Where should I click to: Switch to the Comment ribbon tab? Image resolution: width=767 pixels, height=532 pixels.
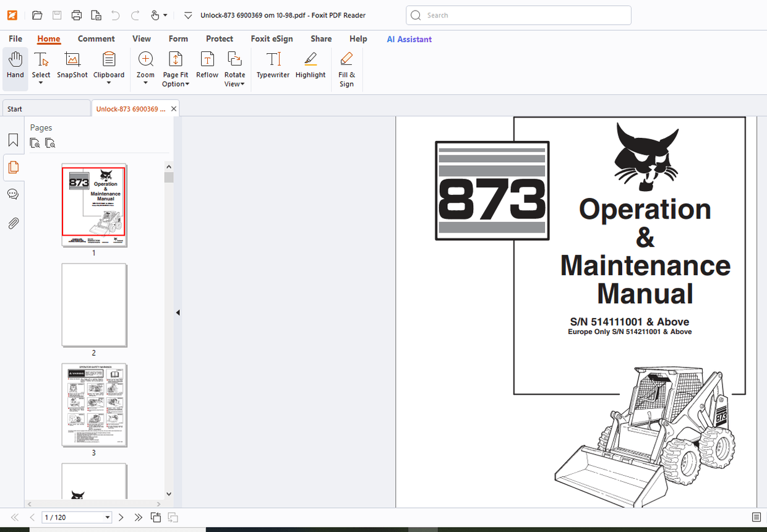(96, 39)
